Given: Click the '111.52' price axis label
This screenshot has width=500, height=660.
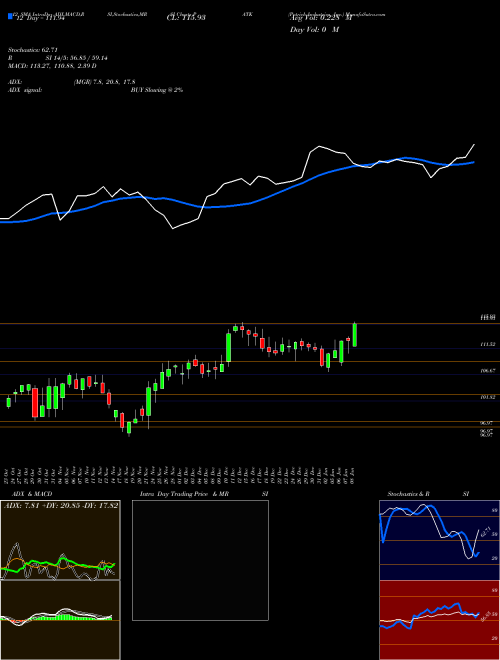Looking at the screenshot, I should (x=489, y=344).
